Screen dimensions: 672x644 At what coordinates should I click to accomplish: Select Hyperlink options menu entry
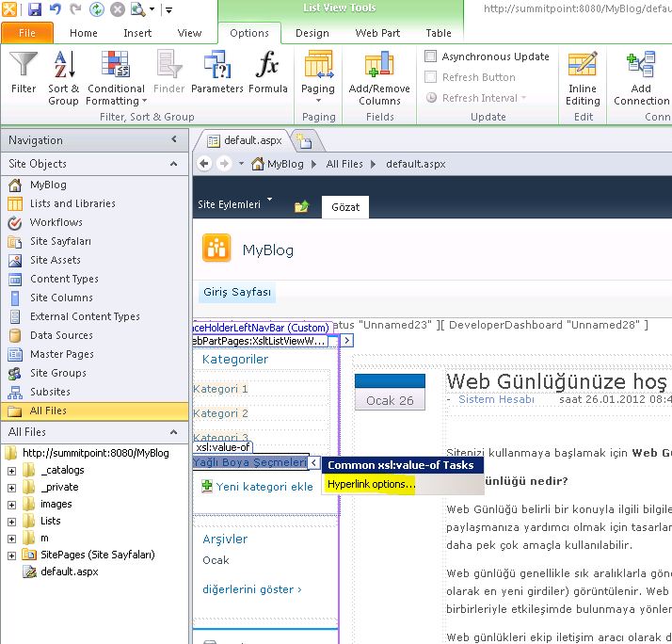point(371,484)
